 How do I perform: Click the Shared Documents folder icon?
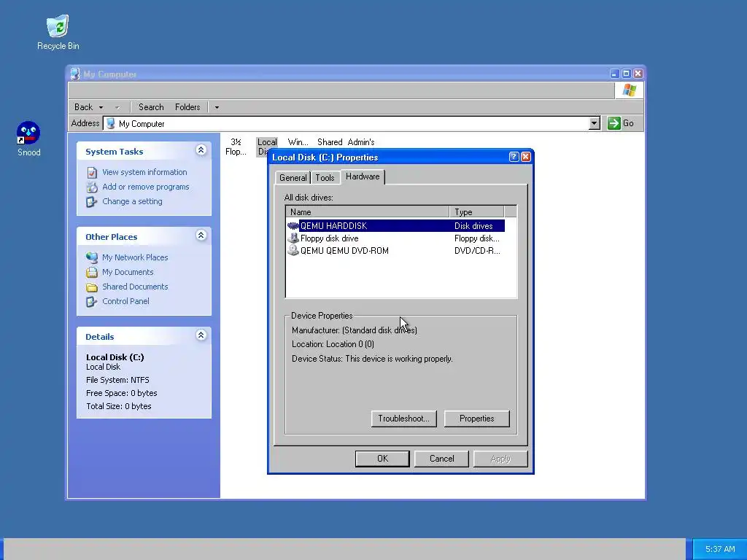point(91,287)
